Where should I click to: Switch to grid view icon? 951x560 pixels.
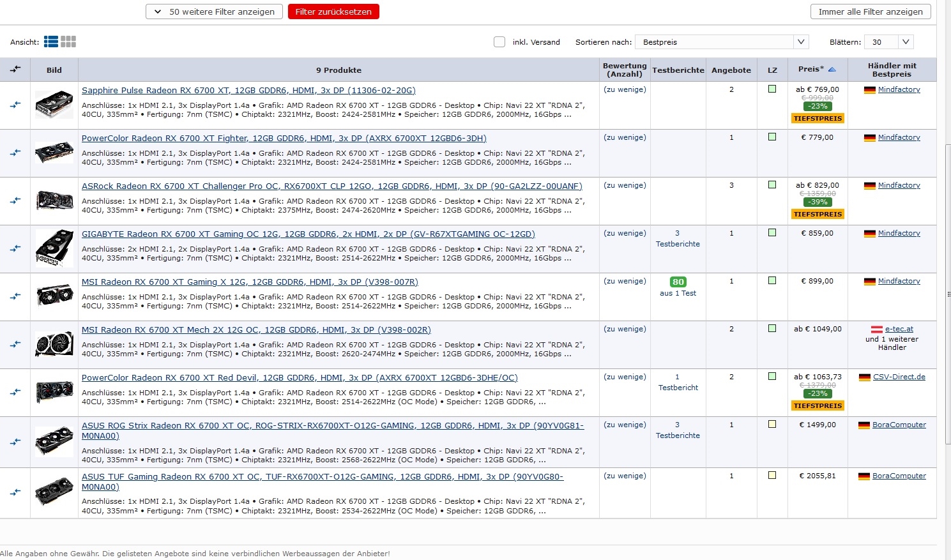pyautogui.click(x=68, y=42)
